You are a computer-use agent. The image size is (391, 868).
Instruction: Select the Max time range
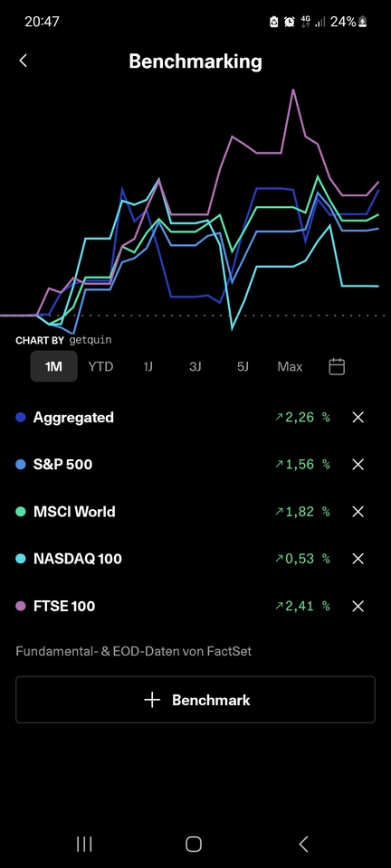290,366
